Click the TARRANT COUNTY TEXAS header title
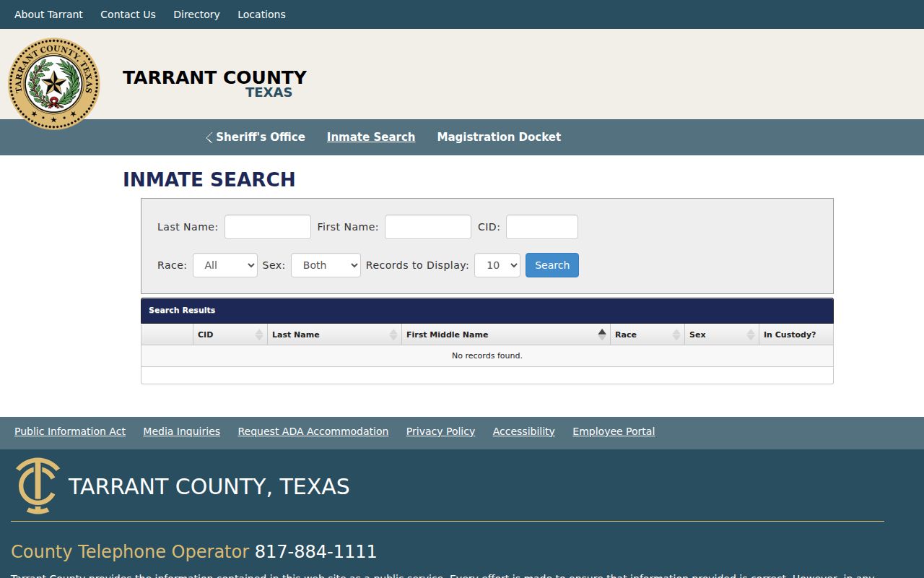The height and width of the screenshot is (578, 924). pos(214,84)
